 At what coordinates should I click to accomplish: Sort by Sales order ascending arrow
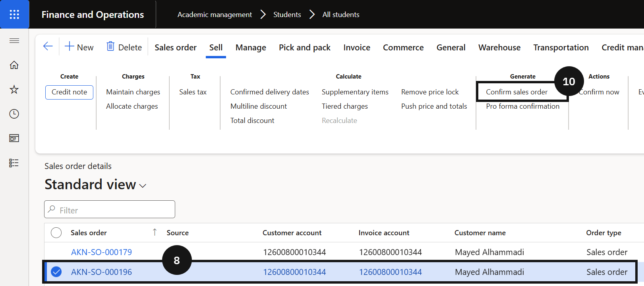(x=155, y=232)
